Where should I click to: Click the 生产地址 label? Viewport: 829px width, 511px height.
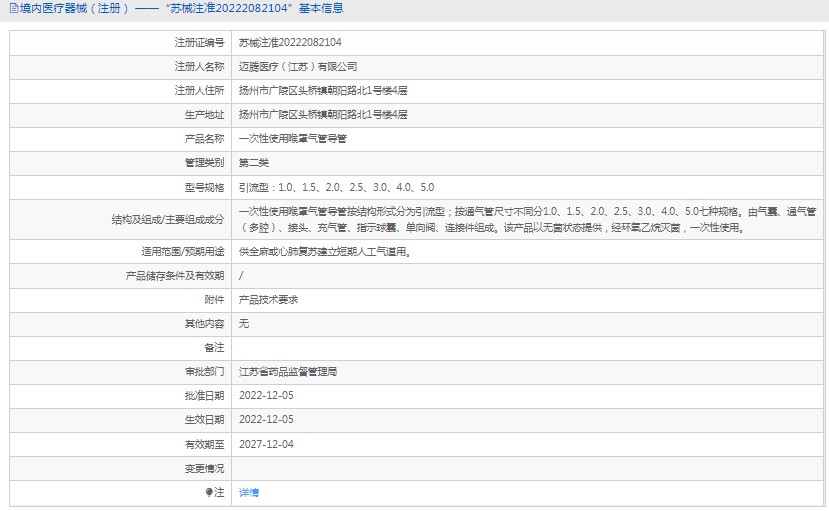205,115
